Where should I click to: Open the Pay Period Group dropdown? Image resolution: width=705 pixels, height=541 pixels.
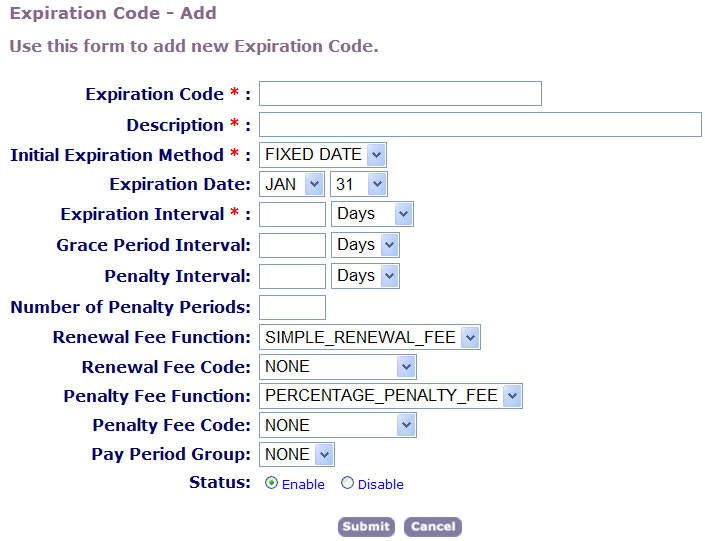pyautogui.click(x=296, y=455)
